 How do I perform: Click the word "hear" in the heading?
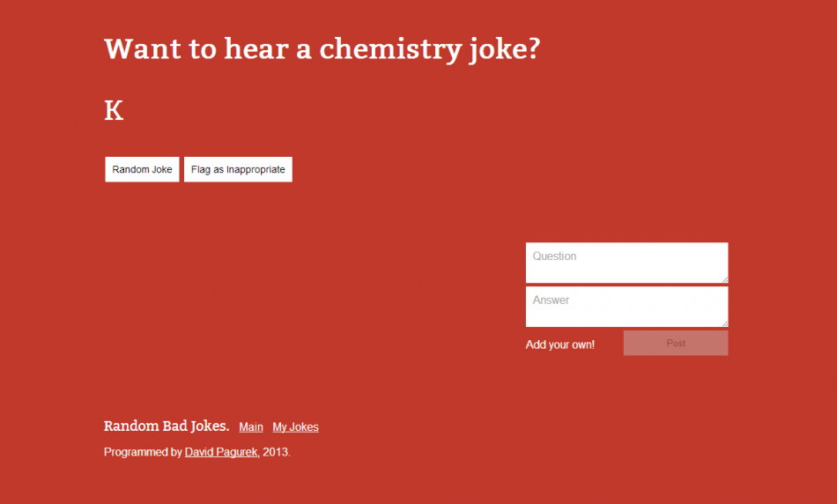click(x=255, y=49)
